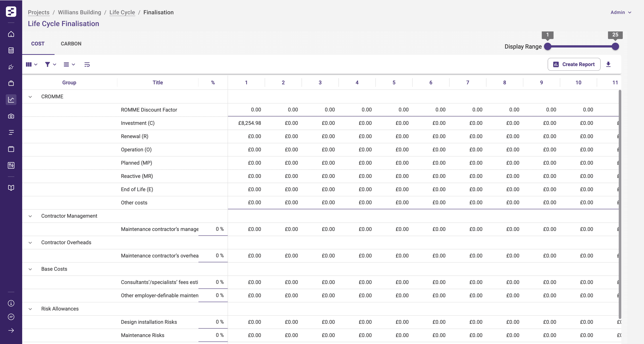Open the filter dropdown in toolbar
The height and width of the screenshot is (344, 644).
tap(50, 65)
